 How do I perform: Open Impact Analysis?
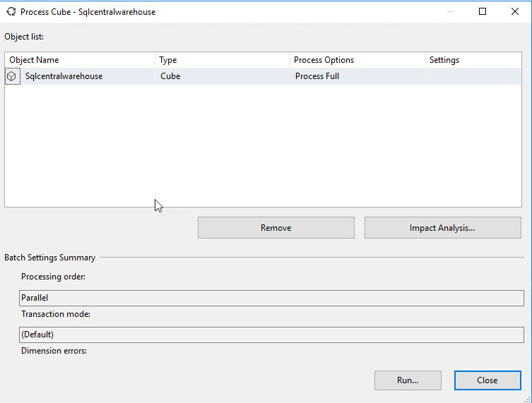(442, 228)
